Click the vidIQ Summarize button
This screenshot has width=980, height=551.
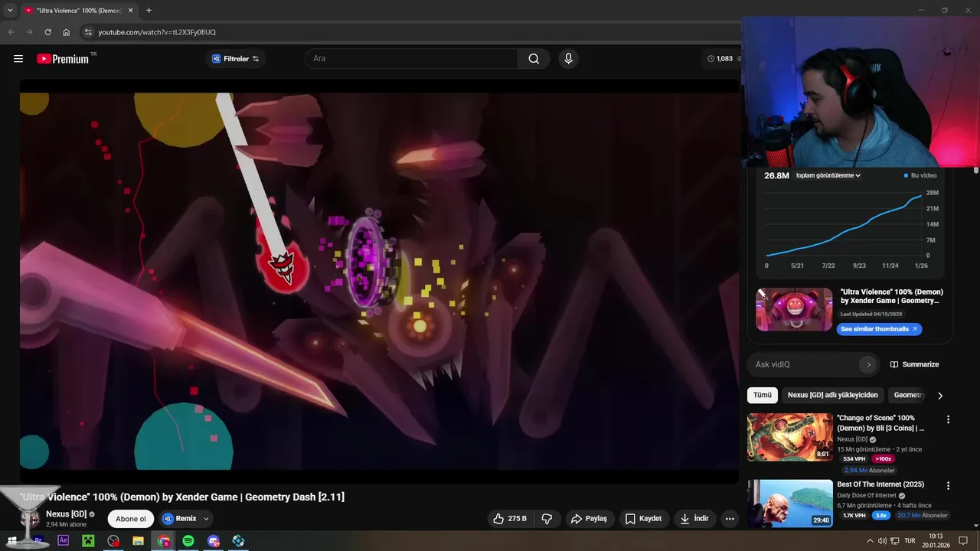(914, 365)
